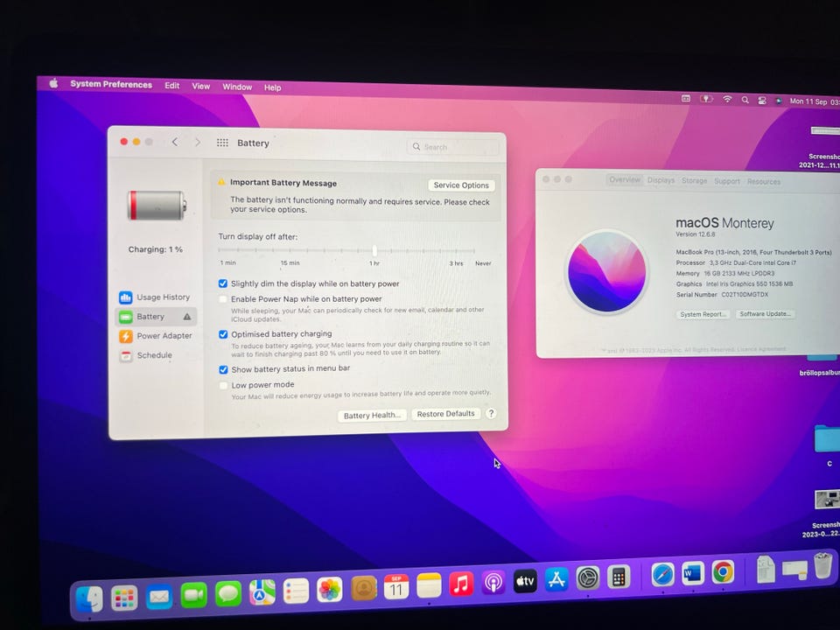Screen dimensions: 840x630
Task: Click the Battery Health... button
Action: coord(372,415)
